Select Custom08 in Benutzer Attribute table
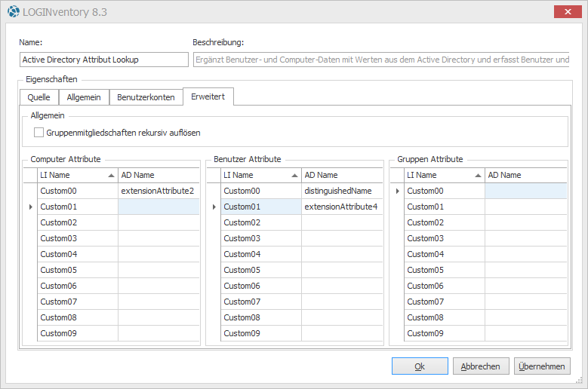 (261, 317)
